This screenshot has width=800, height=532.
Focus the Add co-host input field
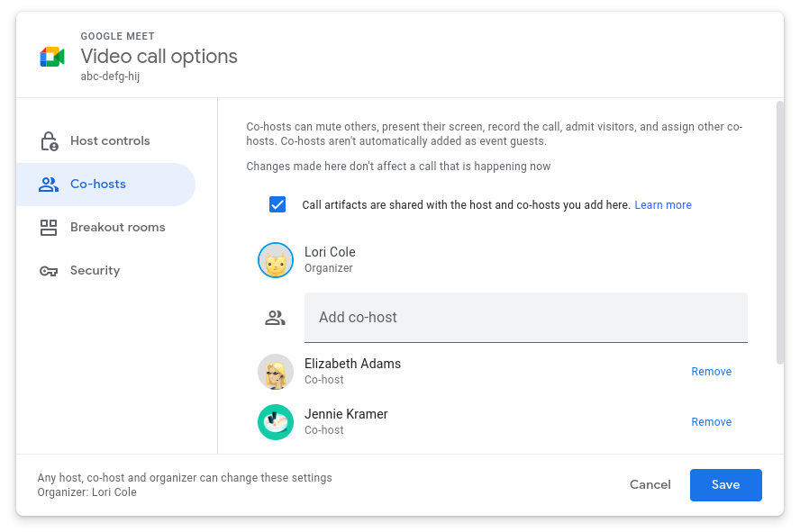pos(526,318)
